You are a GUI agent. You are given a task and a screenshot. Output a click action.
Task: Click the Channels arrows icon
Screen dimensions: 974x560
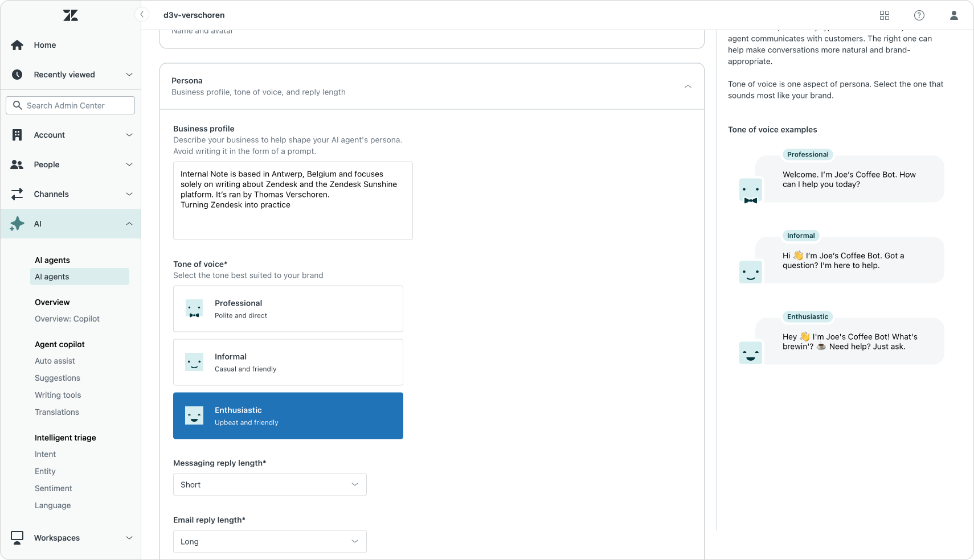point(17,194)
